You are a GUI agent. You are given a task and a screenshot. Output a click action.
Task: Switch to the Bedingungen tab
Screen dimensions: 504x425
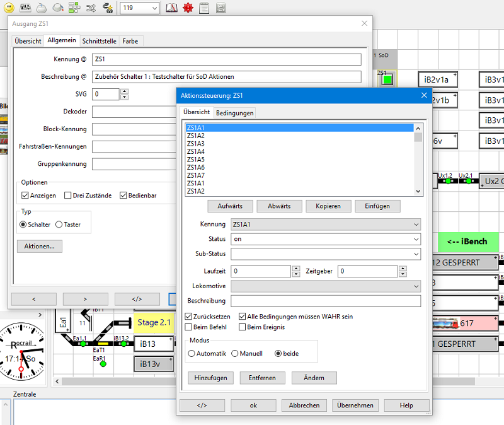click(x=235, y=113)
